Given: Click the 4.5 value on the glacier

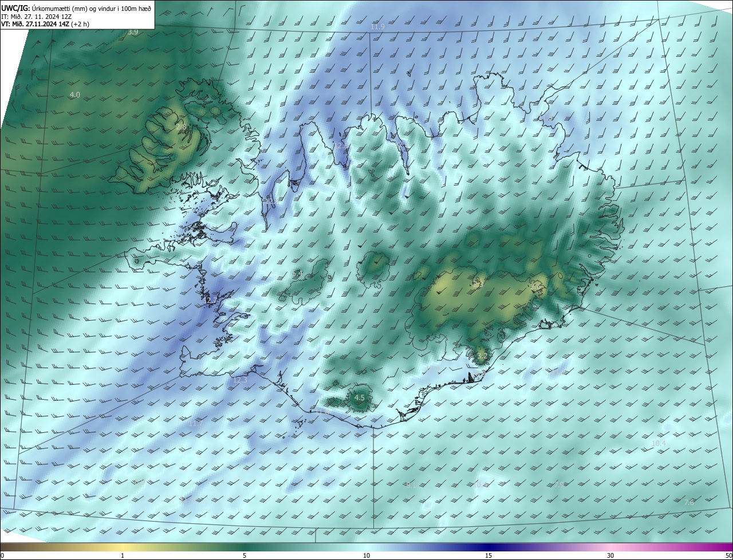Looking at the screenshot, I should [360, 397].
